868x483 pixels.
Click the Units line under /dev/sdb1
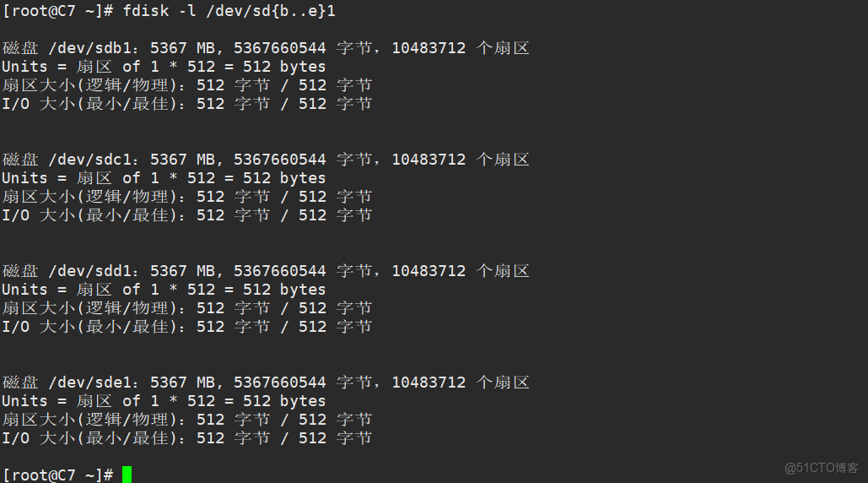click(x=164, y=67)
